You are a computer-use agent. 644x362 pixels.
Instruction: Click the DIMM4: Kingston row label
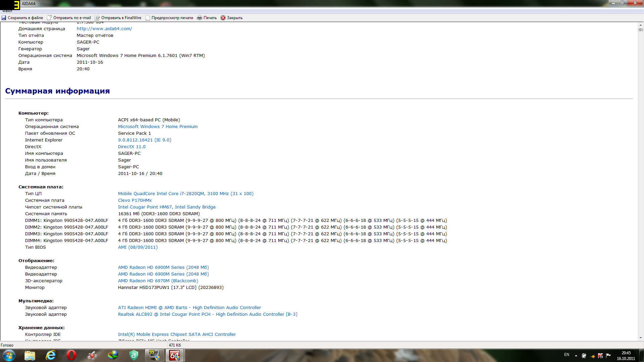point(66,241)
